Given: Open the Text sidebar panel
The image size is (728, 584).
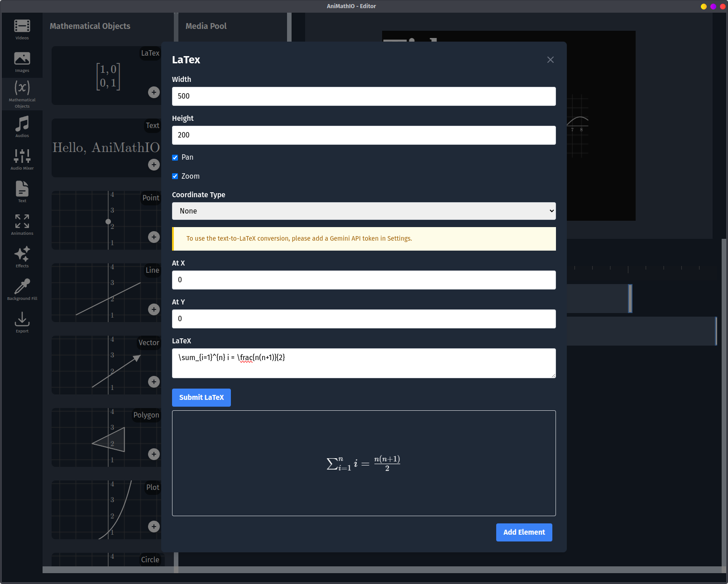Looking at the screenshot, I should pos(22,192).
